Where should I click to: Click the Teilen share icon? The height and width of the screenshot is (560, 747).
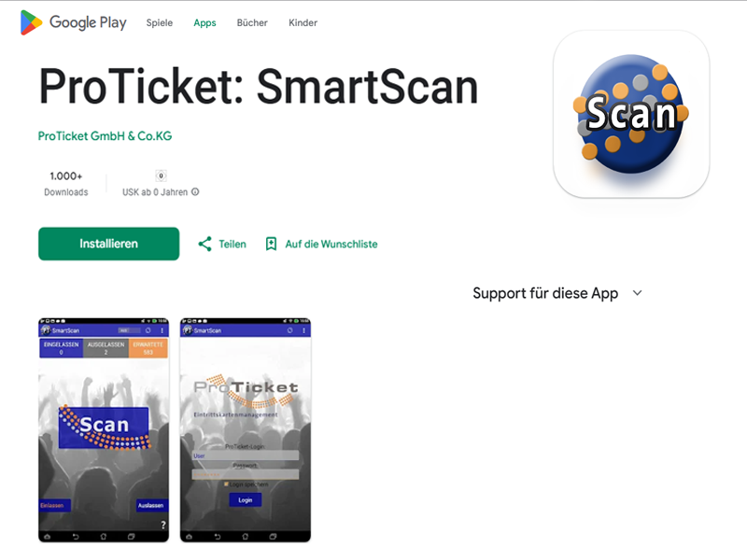204,244
